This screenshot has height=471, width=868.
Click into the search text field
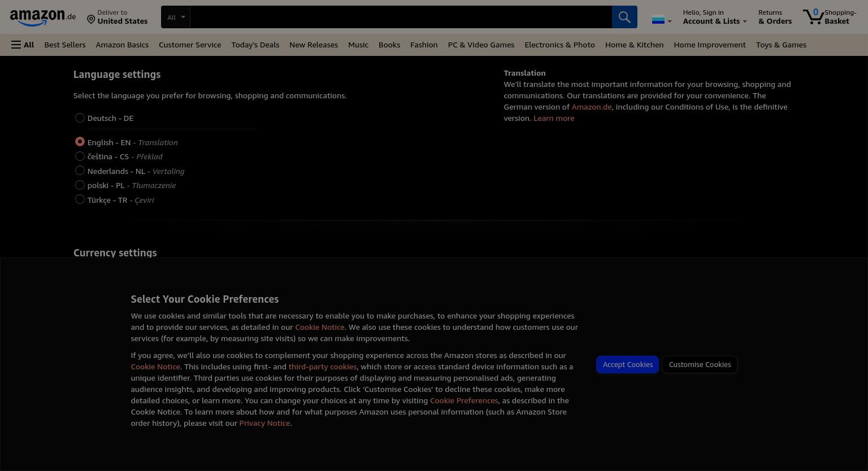pyautogui.click(x=401, y=17)
